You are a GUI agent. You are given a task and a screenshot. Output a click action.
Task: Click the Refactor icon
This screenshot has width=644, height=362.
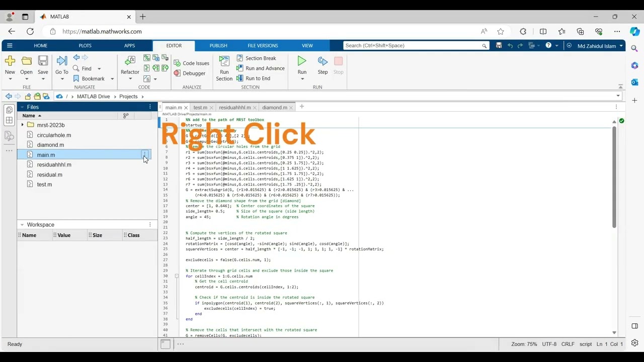130,61
